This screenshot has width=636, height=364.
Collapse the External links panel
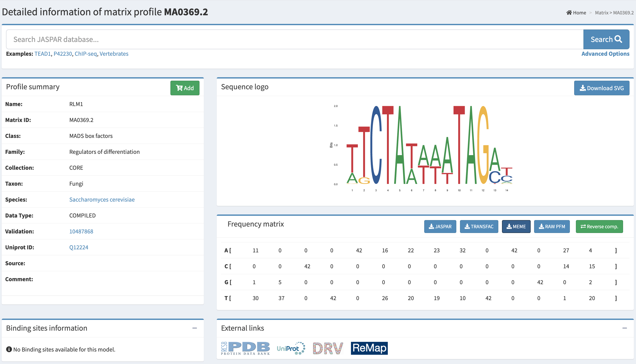[625, 328]
